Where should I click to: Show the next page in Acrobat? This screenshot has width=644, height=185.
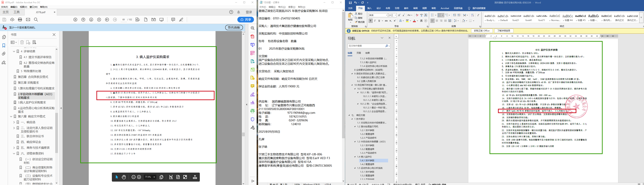[x=91, y=19]
